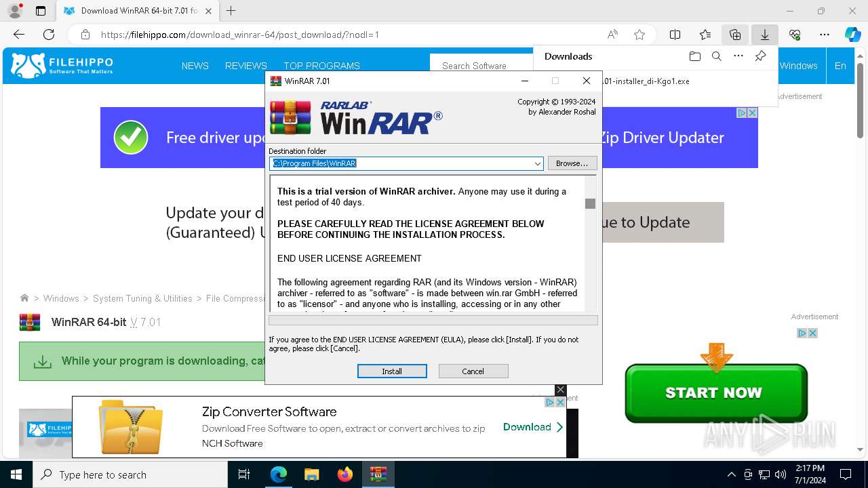
Task: Open TOP PROGRAMS on FileHippo menu
Action: [x=321, y=66]
